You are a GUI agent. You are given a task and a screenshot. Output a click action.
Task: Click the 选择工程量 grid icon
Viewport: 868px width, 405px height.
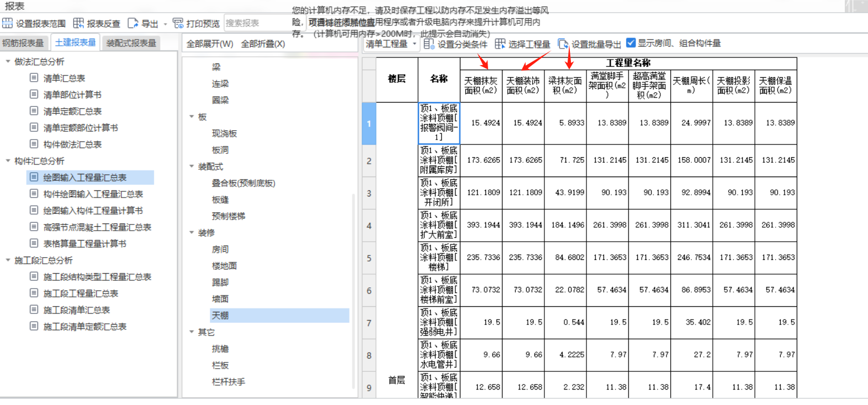(500, 44)
